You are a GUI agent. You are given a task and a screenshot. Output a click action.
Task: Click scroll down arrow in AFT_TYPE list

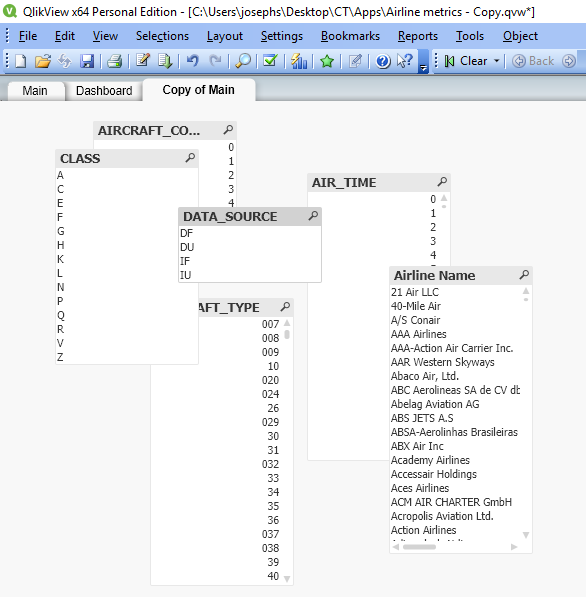287,579
